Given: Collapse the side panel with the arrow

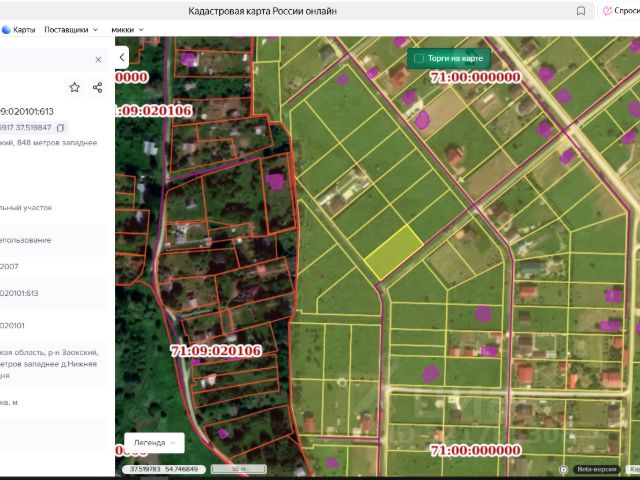Looking at the screenshot, I should pos(122,58).
